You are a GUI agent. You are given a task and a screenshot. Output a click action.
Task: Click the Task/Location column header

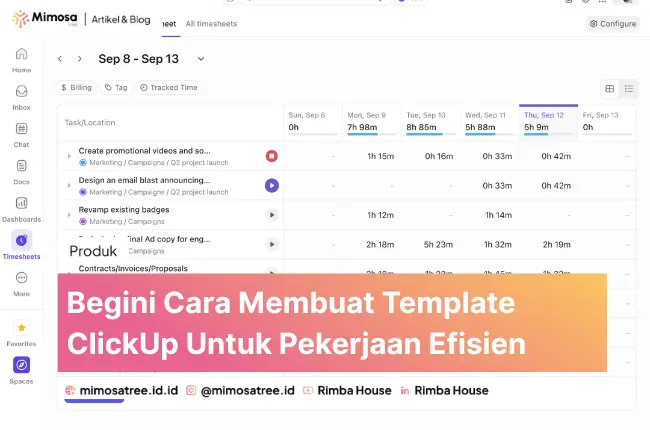pyautogui.click(x=90, y=122)
